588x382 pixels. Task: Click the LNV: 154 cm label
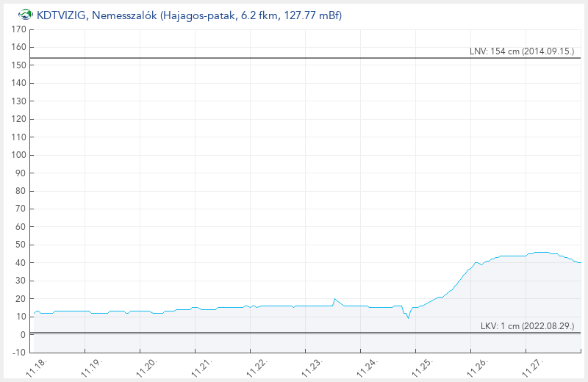522,51
